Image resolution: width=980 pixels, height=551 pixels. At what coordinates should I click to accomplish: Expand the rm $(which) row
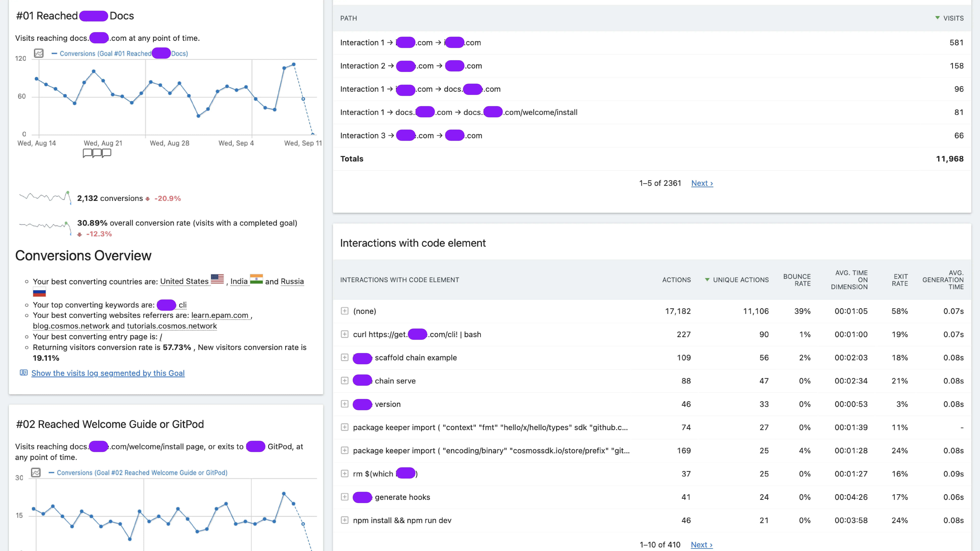pyautogui.click(x=345, y=473)
